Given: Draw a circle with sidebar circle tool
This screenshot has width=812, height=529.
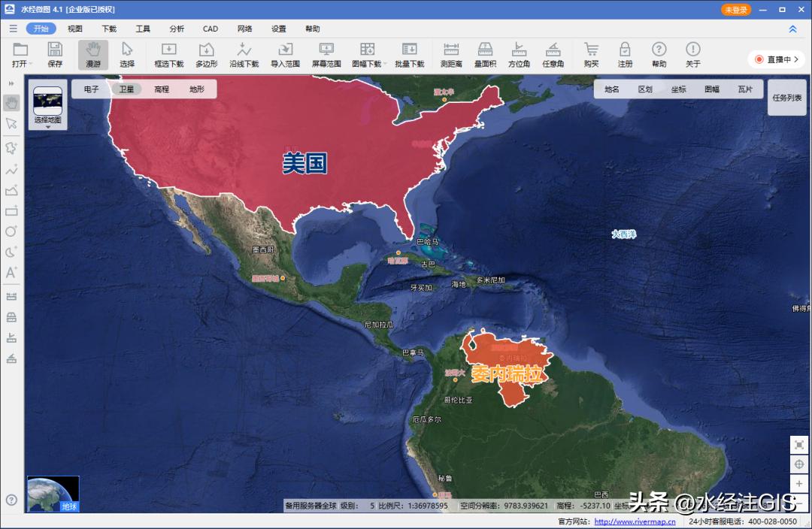Looking at the screenshot, I should [x=11, y=231].
